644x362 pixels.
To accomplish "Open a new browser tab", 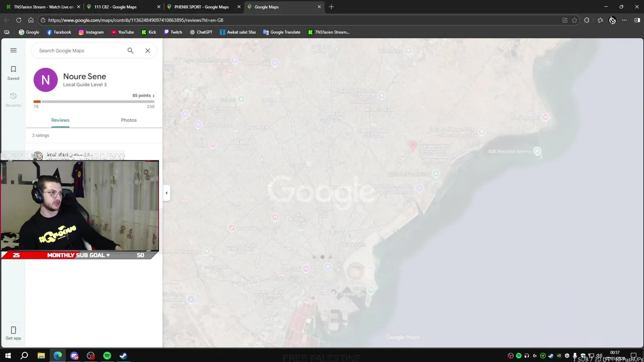I will click(x=331, y=7).
